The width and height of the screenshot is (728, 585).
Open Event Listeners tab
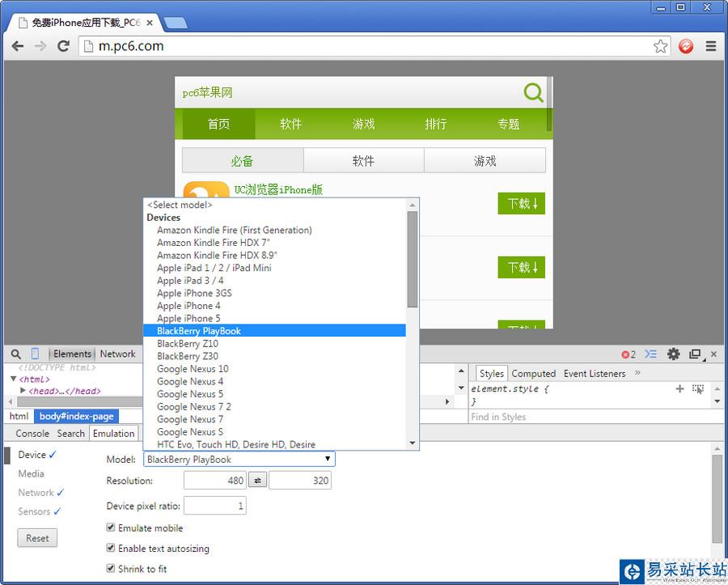click(x=595, y=373)
